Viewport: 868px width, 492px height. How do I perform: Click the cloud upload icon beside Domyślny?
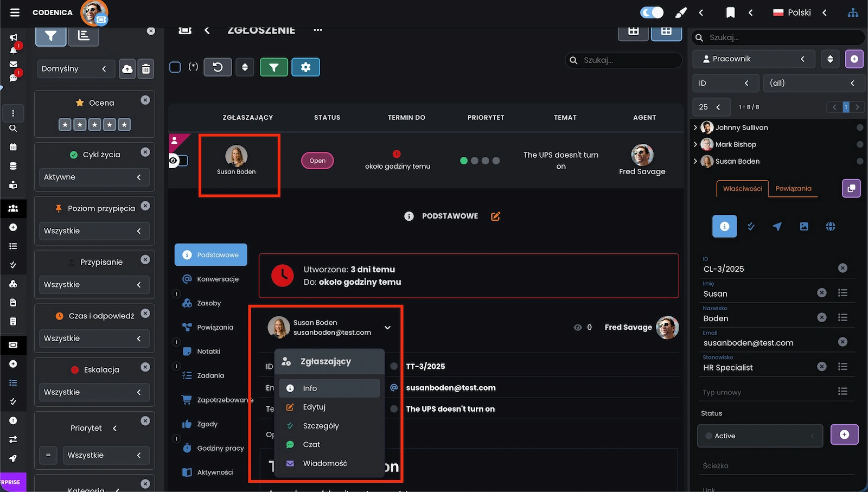coord(127,69)
